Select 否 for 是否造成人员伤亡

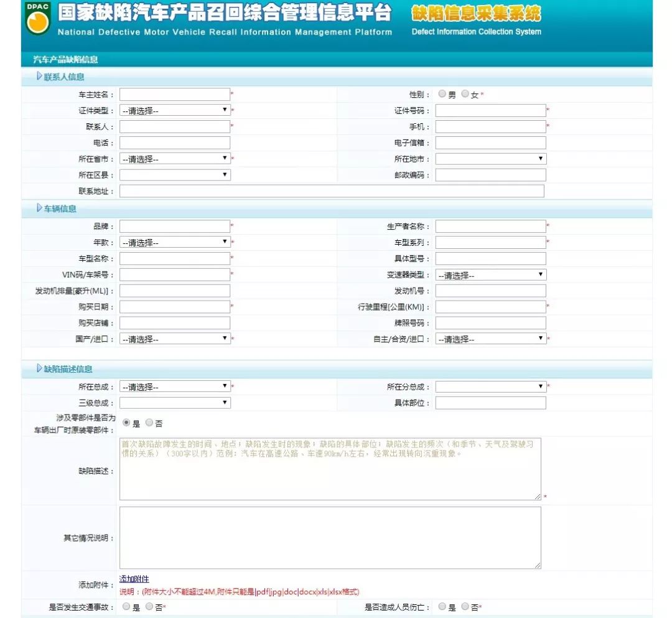point(465,606)
